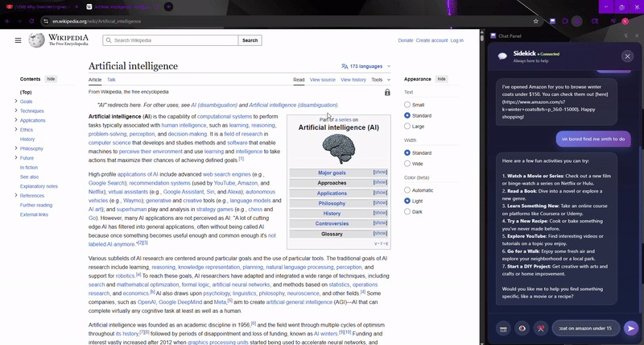Reload the page with refresh icon
Viewport: 644px width, 345px height.
pos(31,21)
